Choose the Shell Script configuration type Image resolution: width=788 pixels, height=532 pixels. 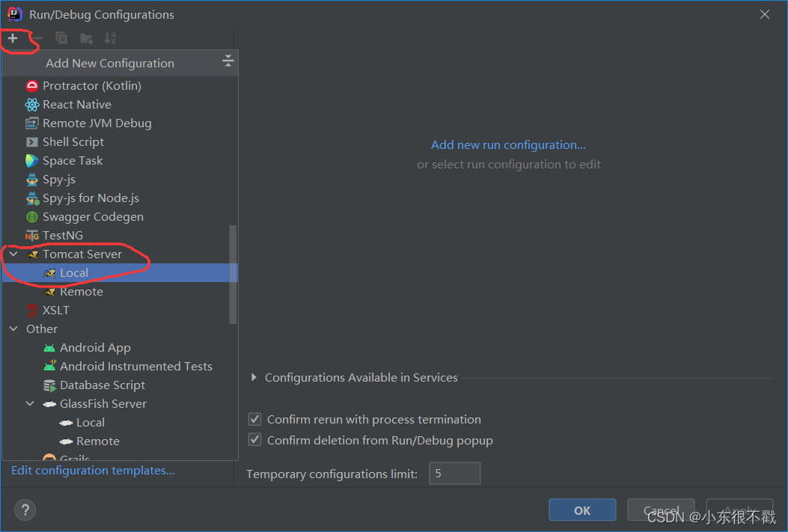click(x=73, y=142)
